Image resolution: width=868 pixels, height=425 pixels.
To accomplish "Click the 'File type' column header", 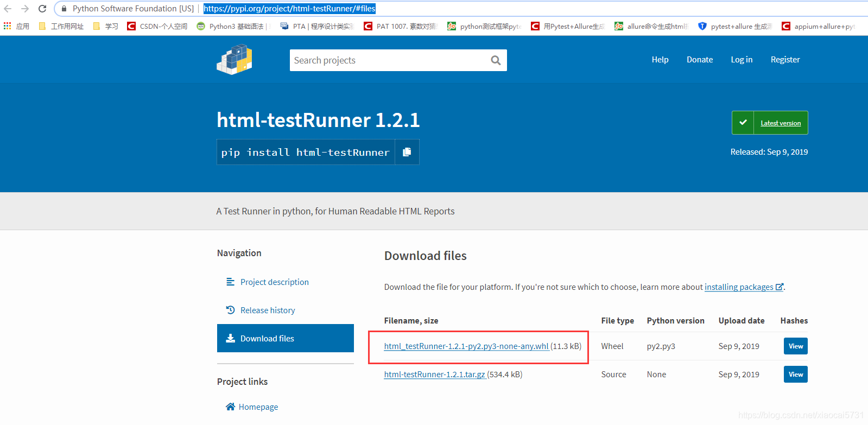I will pyautogui.click(x=618, y=321).
